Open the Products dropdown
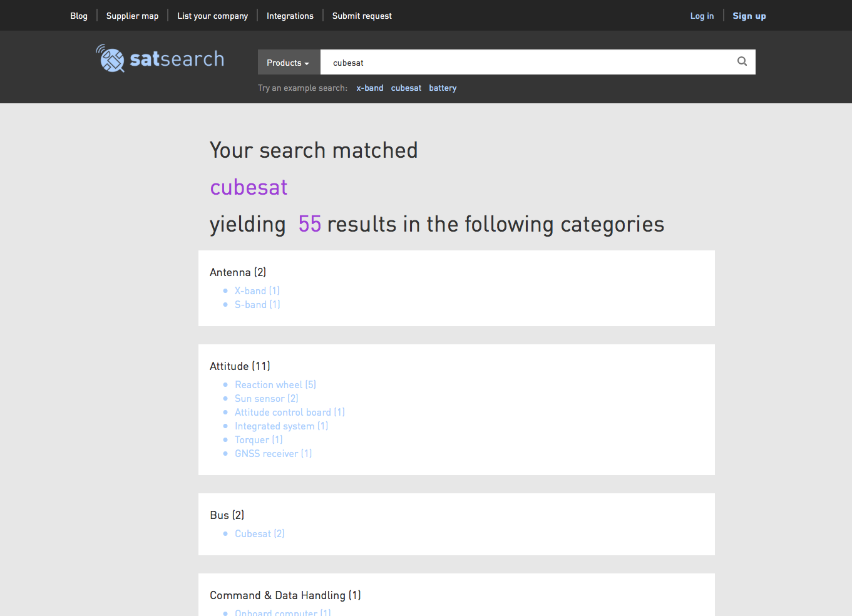This screenshot has height=616, width=852. click(289, 63)
